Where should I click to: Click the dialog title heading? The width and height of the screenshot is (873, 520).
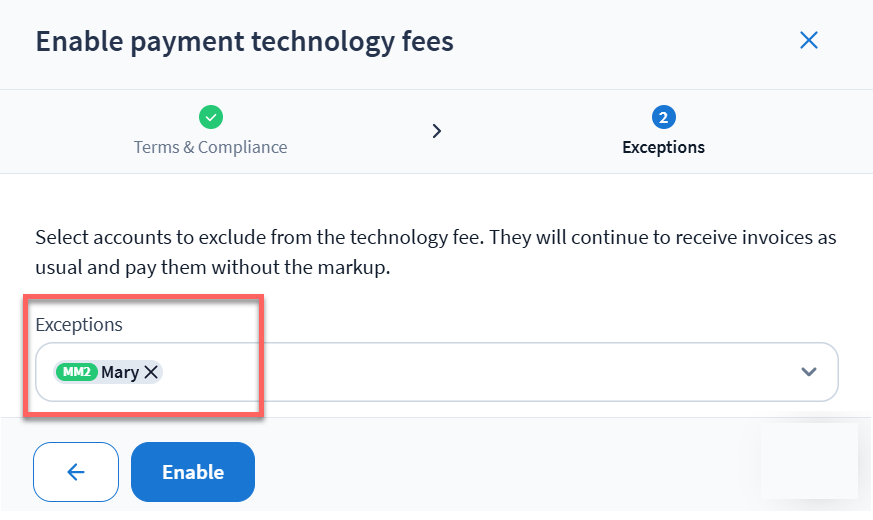coord(244,41)
